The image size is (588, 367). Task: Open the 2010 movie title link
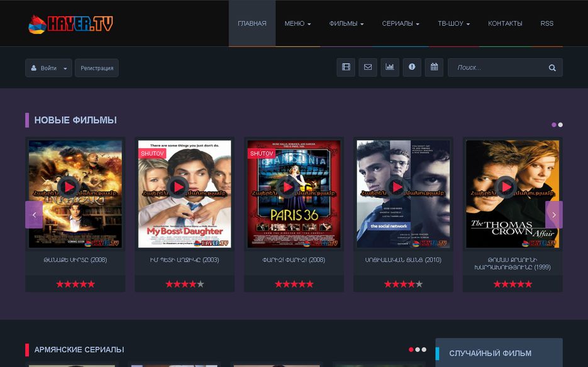point(403,260)
